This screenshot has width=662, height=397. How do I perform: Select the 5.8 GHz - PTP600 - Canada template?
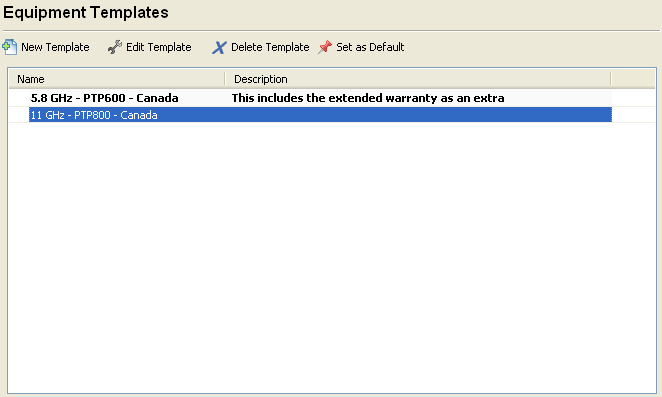104,98
